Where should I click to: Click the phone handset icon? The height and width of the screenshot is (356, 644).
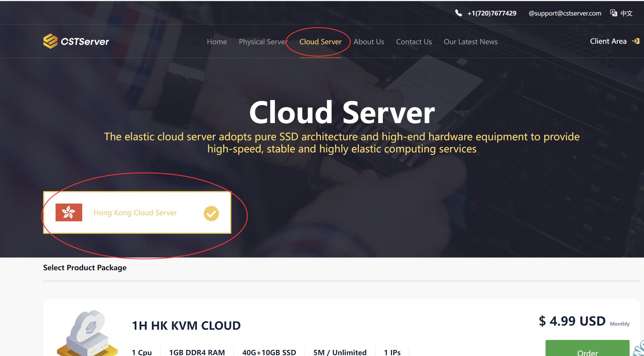(x=458, y=13)
